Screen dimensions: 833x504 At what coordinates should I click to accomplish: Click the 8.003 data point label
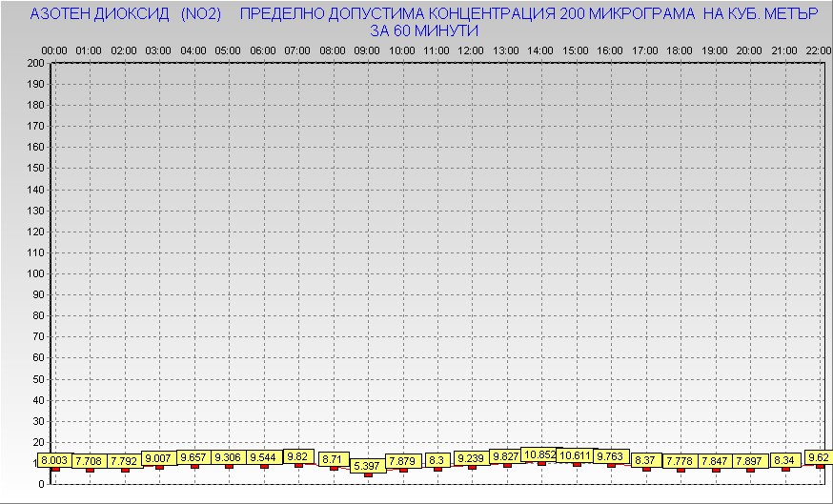[54, 460]
